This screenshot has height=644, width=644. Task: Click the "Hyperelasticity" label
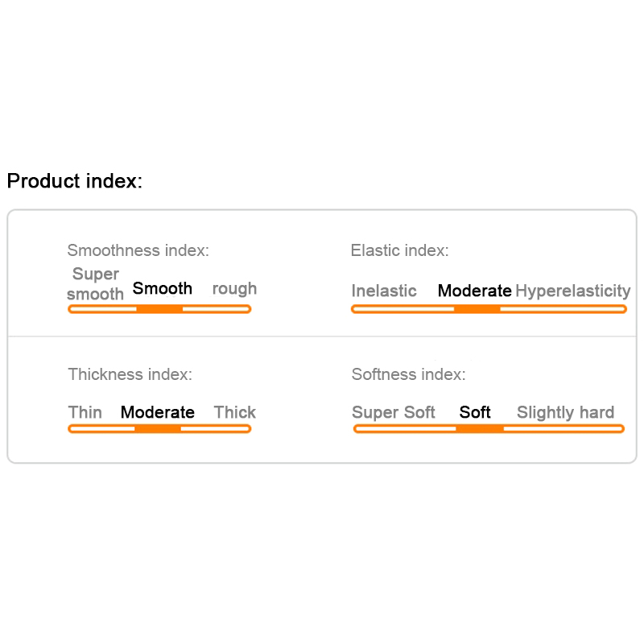[572, 291]
